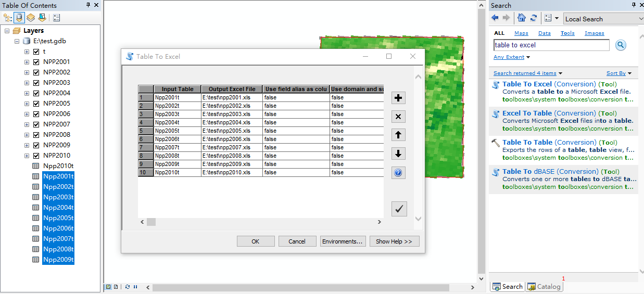The width and height of the screenshot is (644, 294).
Task: Uncheck NPP2002 layer visibility
Action: 36,72
